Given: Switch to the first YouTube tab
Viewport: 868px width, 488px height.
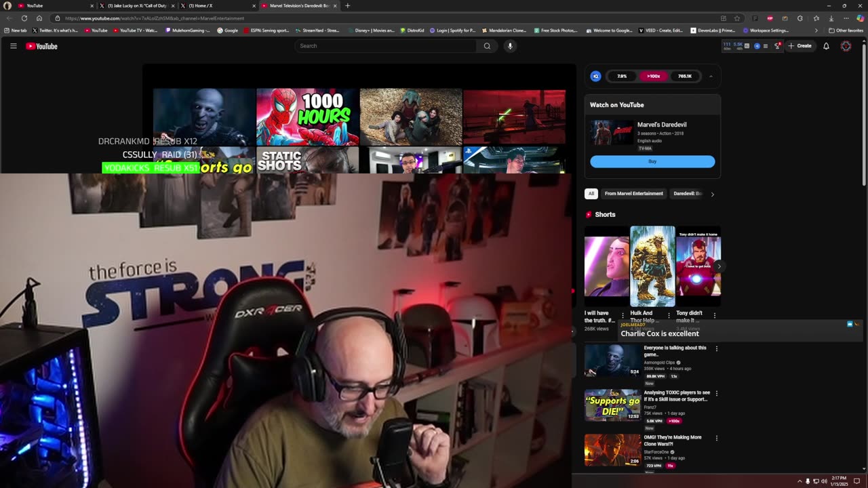Looking at the screenshot, I should click(54, 5).
